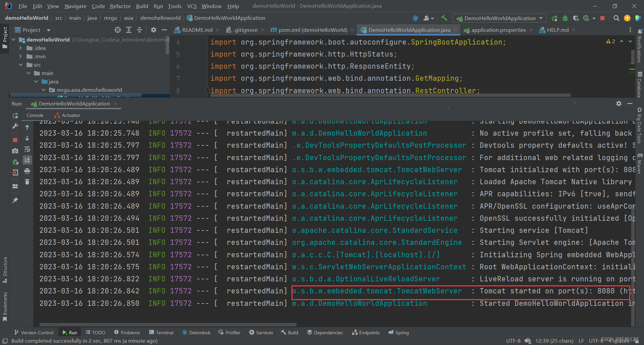
Task: Toggle the Bookmarks tool window stripe
Action: 5,307
